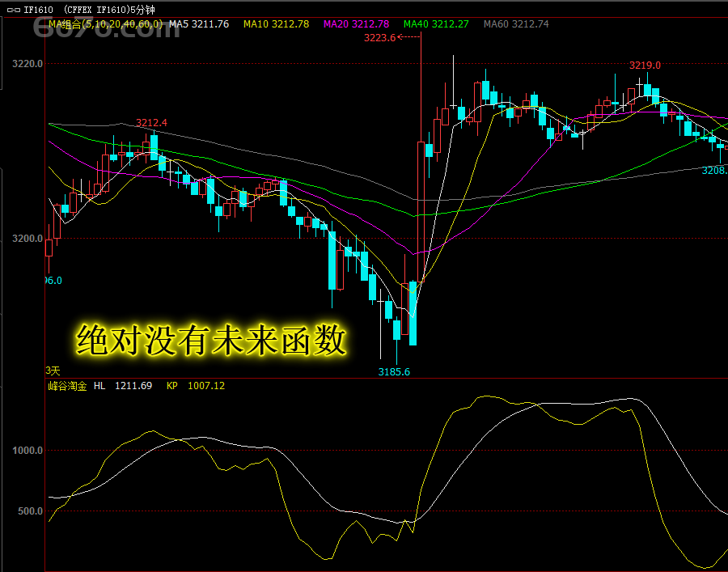Click the 3219.0 peak price label
The height and width of the screenshot is (572, 728).
click(x=645, y=66)
